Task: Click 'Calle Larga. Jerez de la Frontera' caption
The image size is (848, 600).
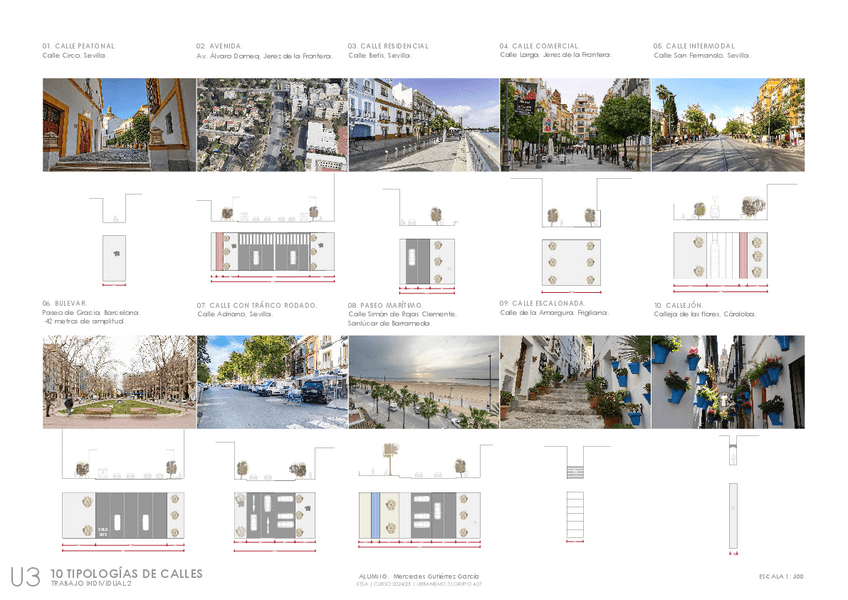Action: (x=556, y=55)
